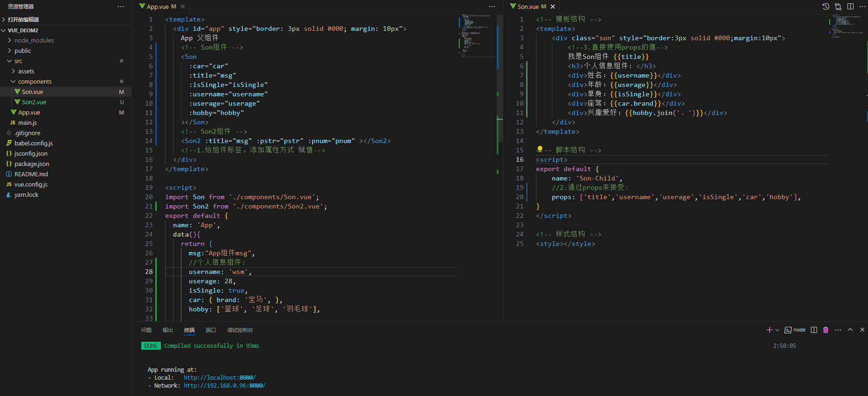Expand the 打开的编辑器 section

pyautogui.click(x=65, y=20)
